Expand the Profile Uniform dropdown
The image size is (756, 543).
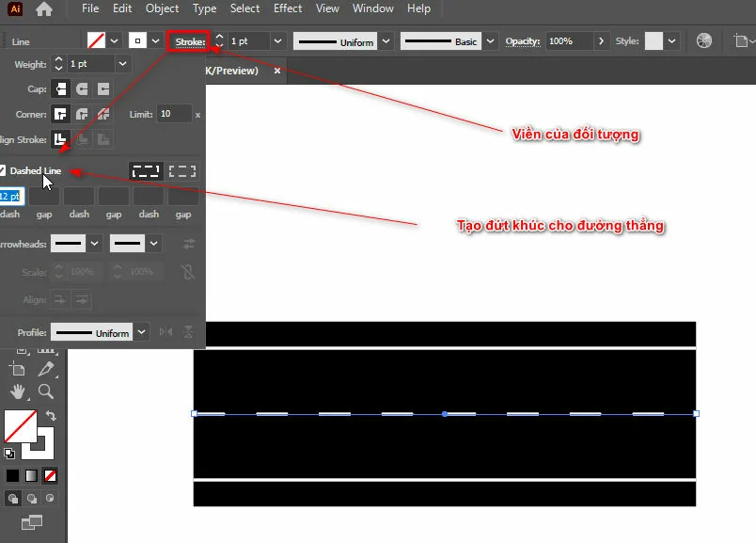coord(141,332)
